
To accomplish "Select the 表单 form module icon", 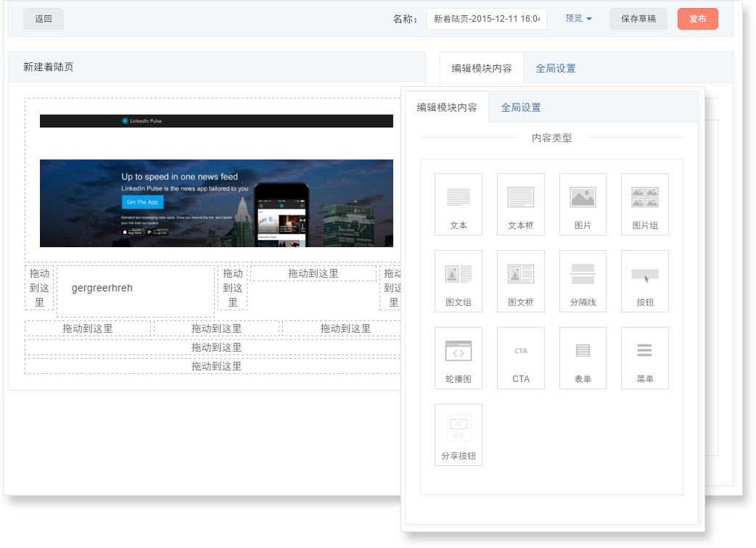I will point(583,357).
